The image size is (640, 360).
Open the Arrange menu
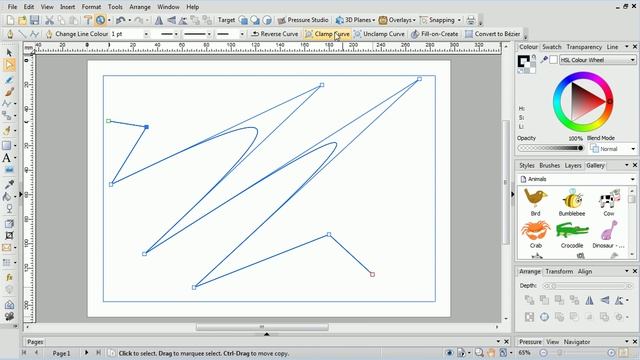(140, 7)
